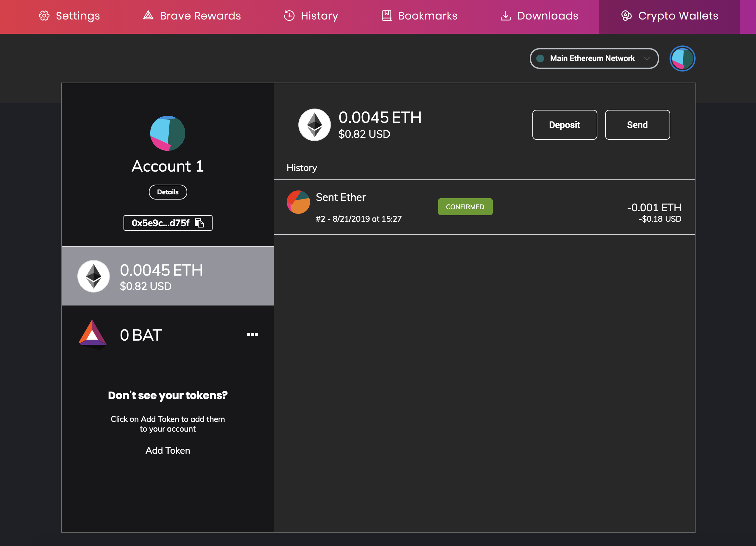Open BAT token options three-dot menu
Image resolution: width=756 pixels, height=546 pixels.
(x=252, y=334)
